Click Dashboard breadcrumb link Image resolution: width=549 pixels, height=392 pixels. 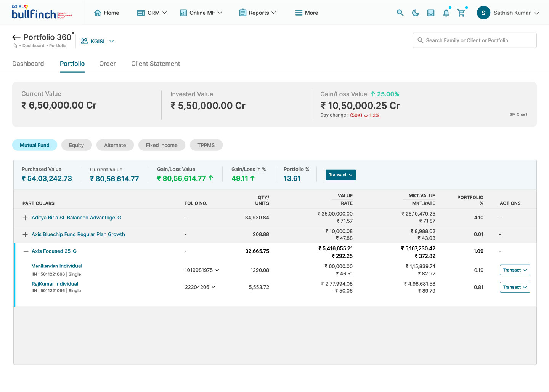33,46
